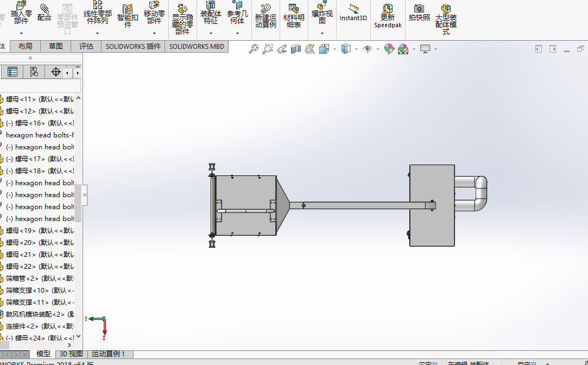Image resolution: width=588 pixels, height=365 pixels.
Task: Click Display Style cube icon
Action: click(346, 49)
